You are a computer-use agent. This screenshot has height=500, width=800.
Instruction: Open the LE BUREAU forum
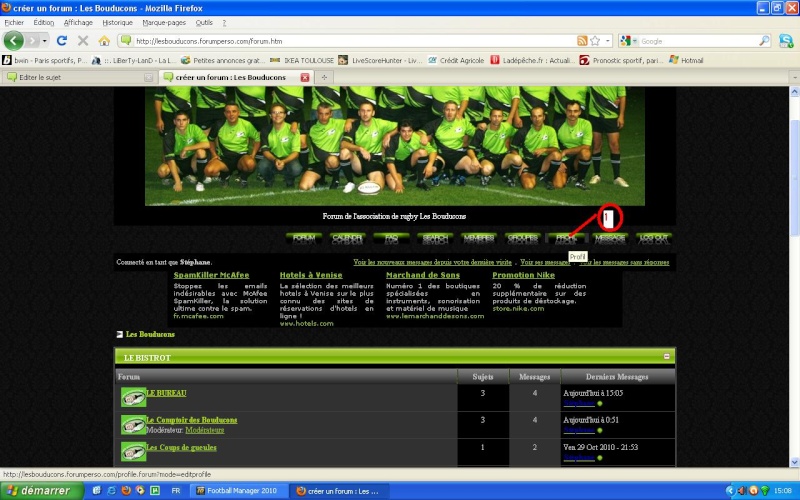[x=166, y=393]
